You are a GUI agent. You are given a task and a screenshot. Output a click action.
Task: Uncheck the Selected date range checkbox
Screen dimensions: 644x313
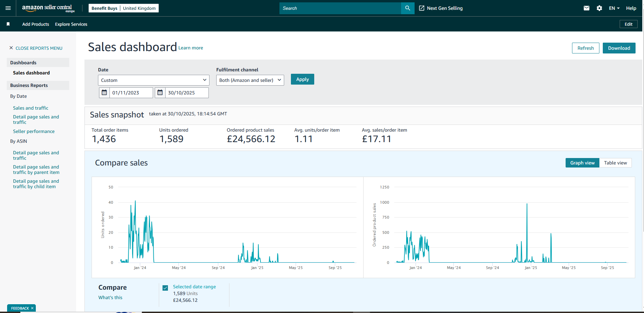click(165, 288)
